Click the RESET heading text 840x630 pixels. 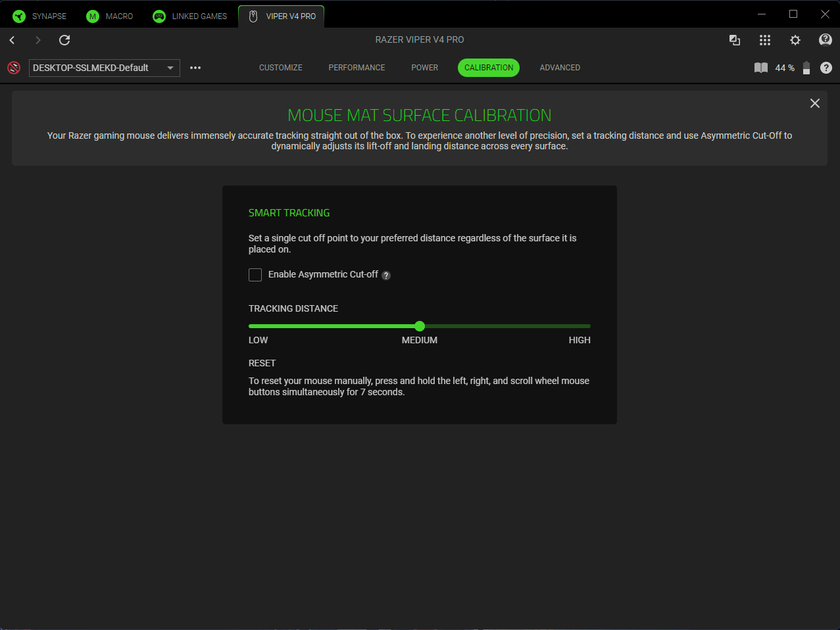pyautogui.click(x=262, y=363)
